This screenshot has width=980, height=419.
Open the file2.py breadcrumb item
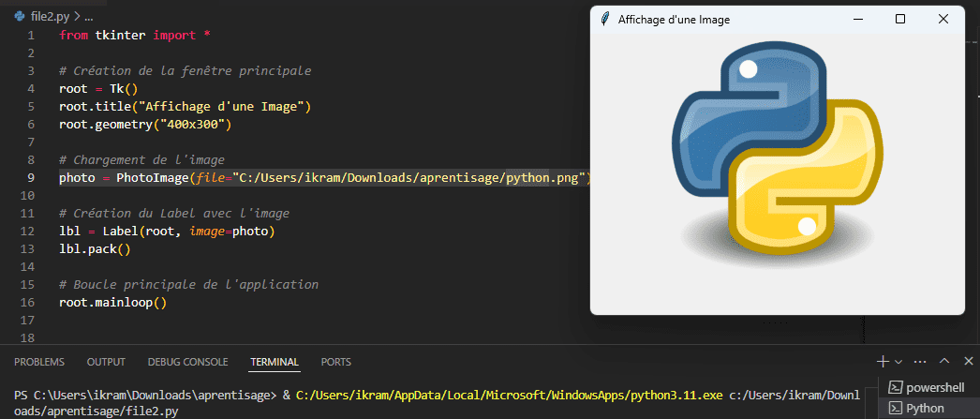coord(50,17)
